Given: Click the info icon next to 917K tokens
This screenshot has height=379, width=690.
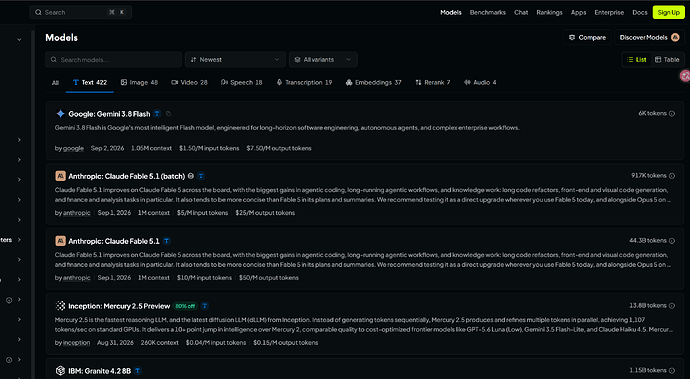Looking at the screenshot, I should pos(672,176).
